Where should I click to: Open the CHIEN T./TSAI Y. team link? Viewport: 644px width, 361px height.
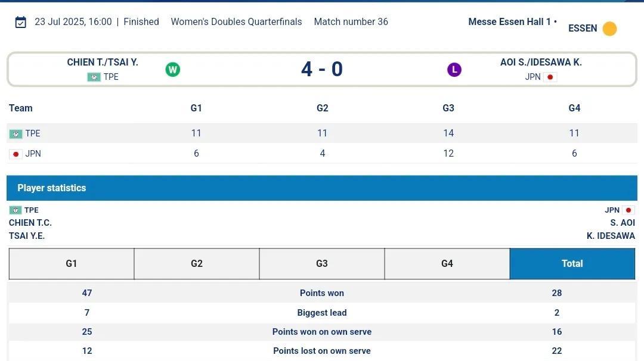(103, 63)
